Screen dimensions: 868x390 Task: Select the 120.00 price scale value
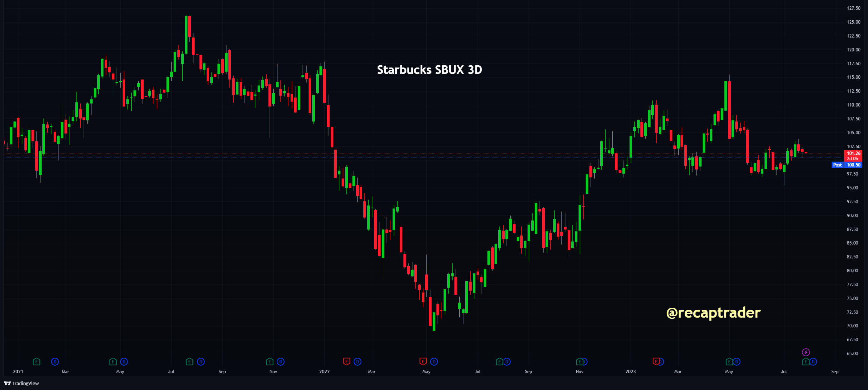[x=853, y=50]
